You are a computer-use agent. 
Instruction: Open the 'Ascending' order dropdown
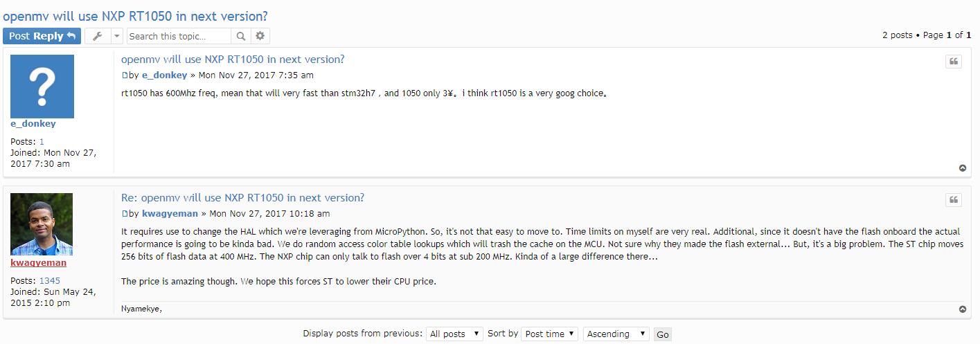click(616, 334)
